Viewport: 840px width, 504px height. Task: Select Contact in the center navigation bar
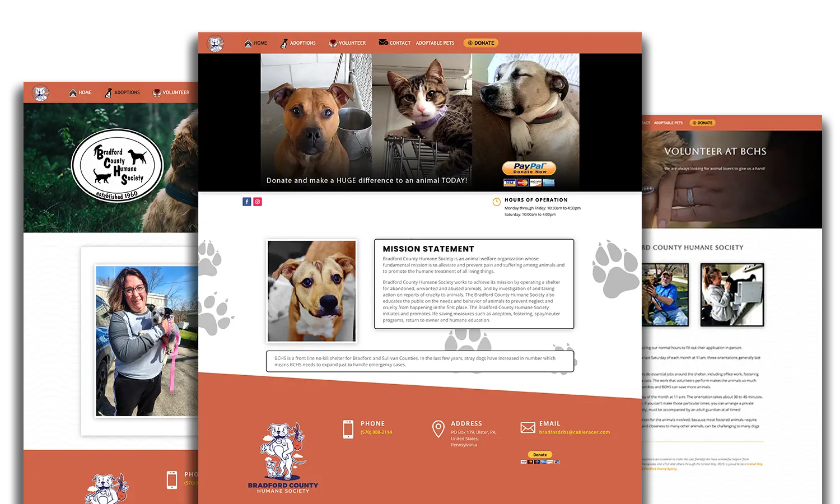[x=395, y=43]
